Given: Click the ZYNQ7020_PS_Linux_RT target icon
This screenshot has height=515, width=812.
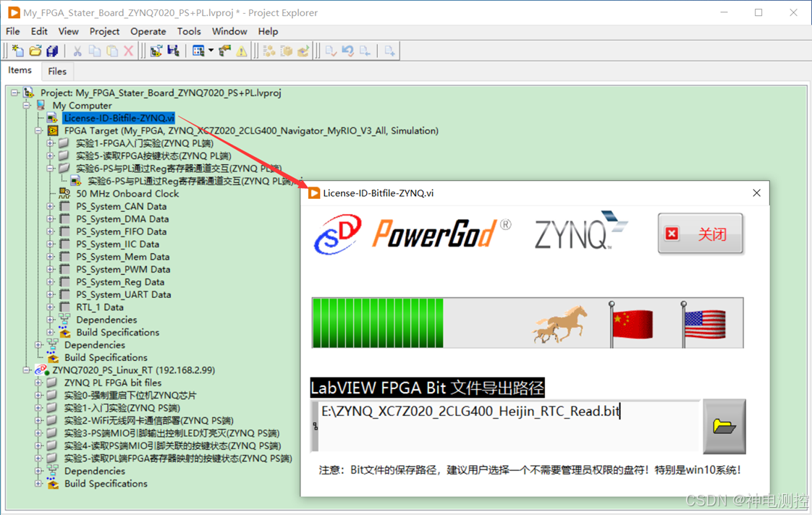Looking at the screenshot, I should point(42,370).
